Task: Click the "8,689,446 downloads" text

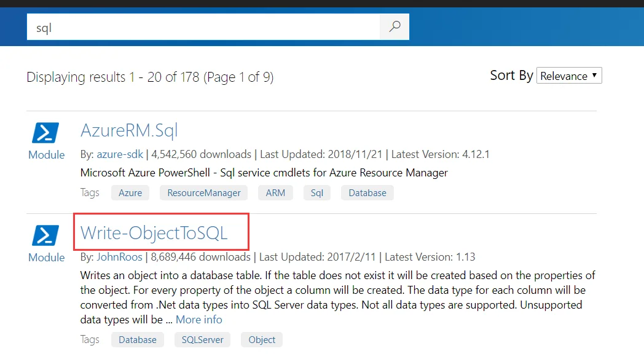Action: coord(200,257)
